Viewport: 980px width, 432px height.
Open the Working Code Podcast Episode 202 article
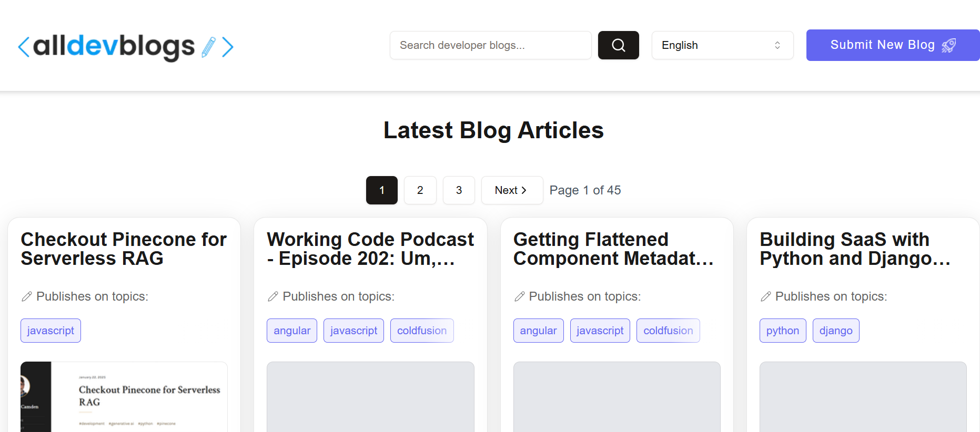point(370,249)
